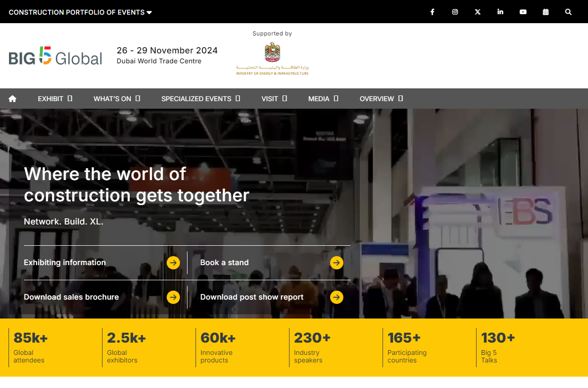Image resolution: width=588 pixels, height=388 pixels.
Task: Click the 130+ Big 5 Talks statistic
Action: click(x=498, y=347)
